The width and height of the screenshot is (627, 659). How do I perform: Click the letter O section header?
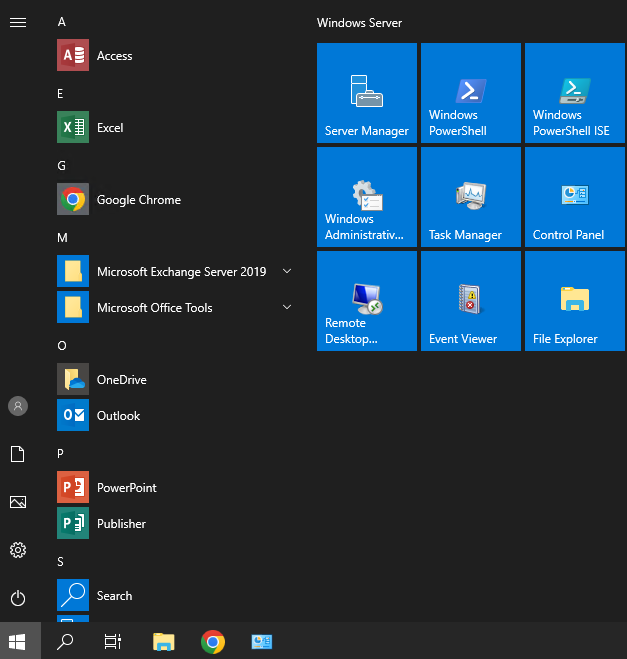[x=62, y=345]
